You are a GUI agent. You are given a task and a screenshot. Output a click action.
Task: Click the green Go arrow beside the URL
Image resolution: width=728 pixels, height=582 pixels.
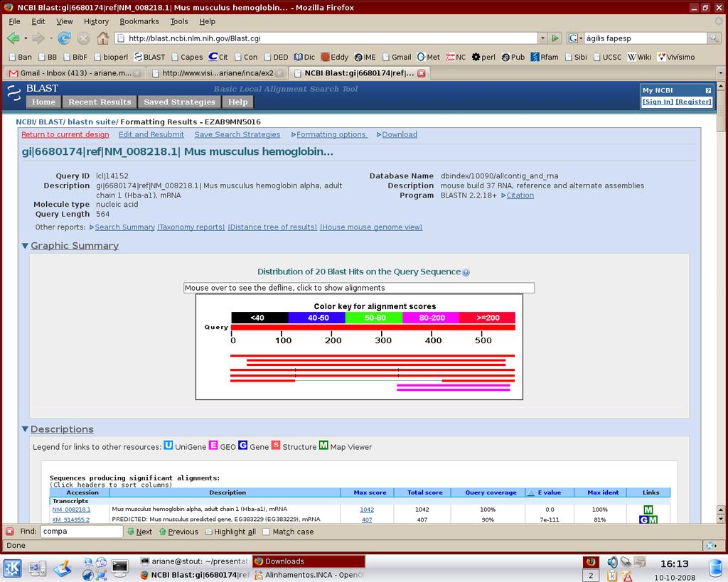pyautogui.click(x=555, y=38)
